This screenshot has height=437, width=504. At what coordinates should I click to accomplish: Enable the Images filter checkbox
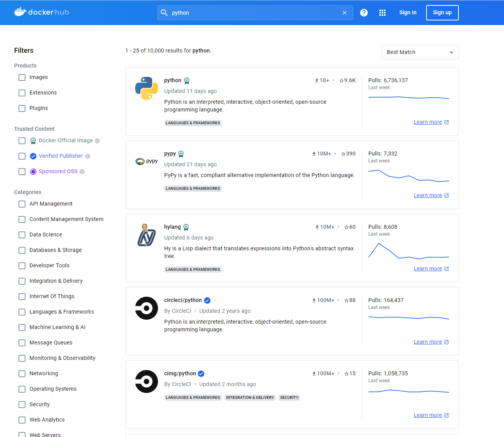pos(22,78)
